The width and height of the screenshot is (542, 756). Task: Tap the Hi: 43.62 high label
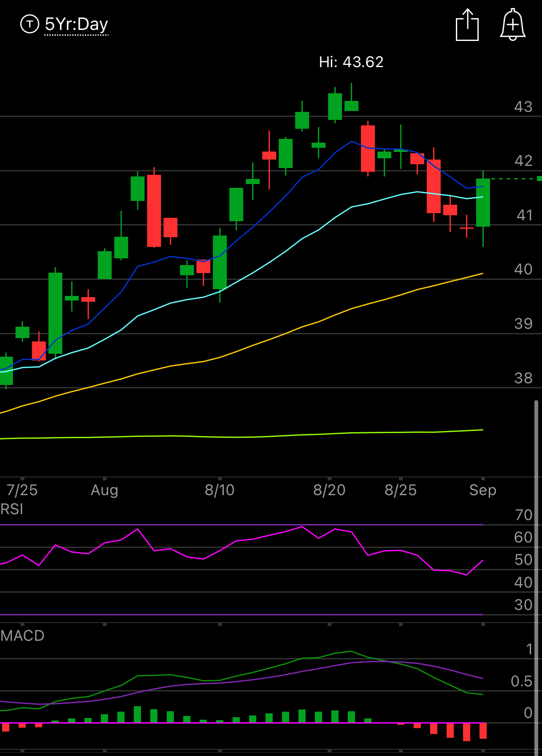click(x=351, y=62)
